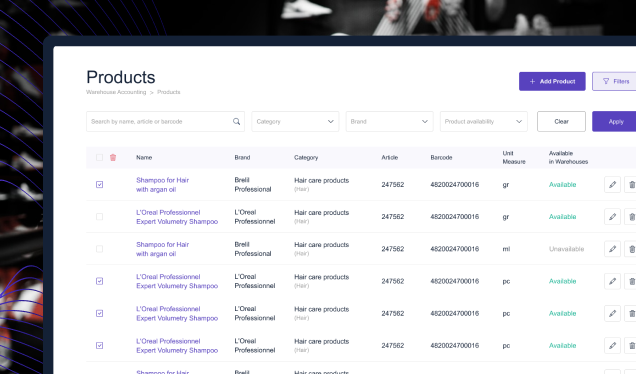Click the Add Product button
Viewport: 636px width, 374px height.
click(552, 81)
